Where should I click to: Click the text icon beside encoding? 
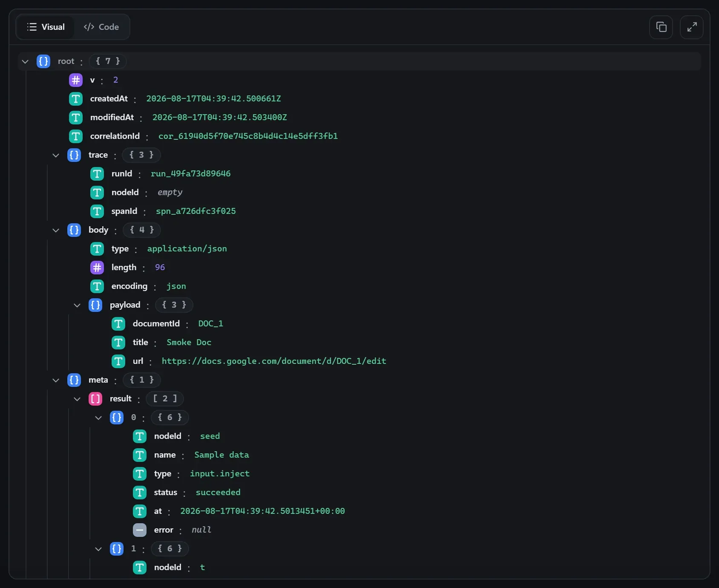click(97, 286)
